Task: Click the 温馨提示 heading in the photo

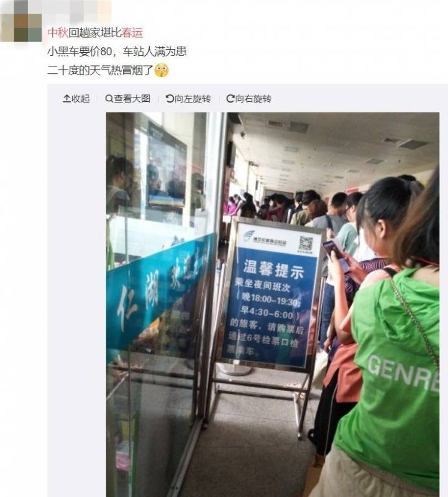Action: 274,270
